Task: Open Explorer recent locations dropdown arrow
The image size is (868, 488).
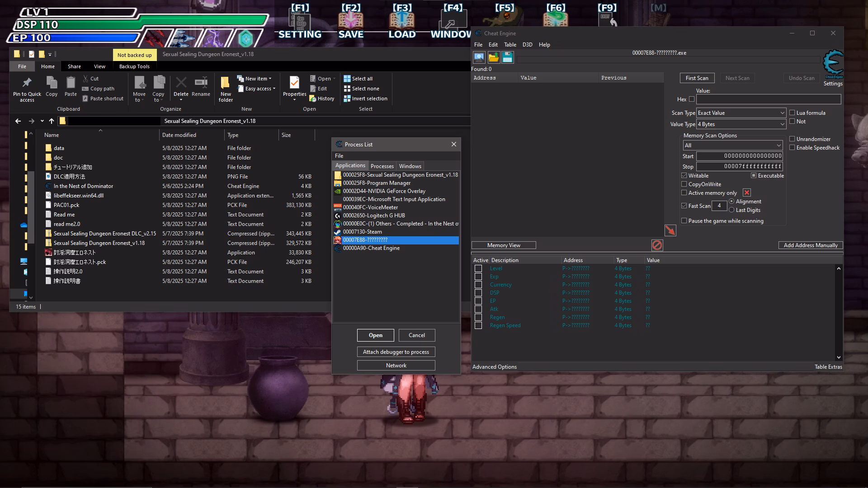Action: point(42,121)
